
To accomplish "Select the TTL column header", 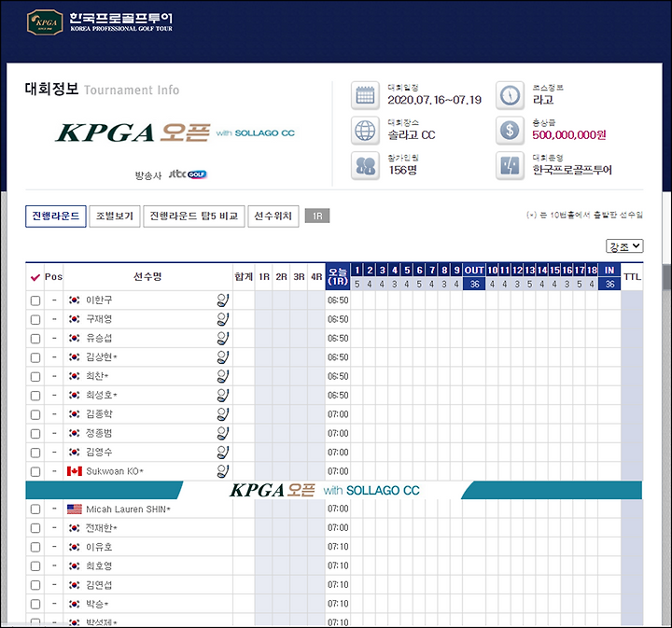I will (632, 277).
